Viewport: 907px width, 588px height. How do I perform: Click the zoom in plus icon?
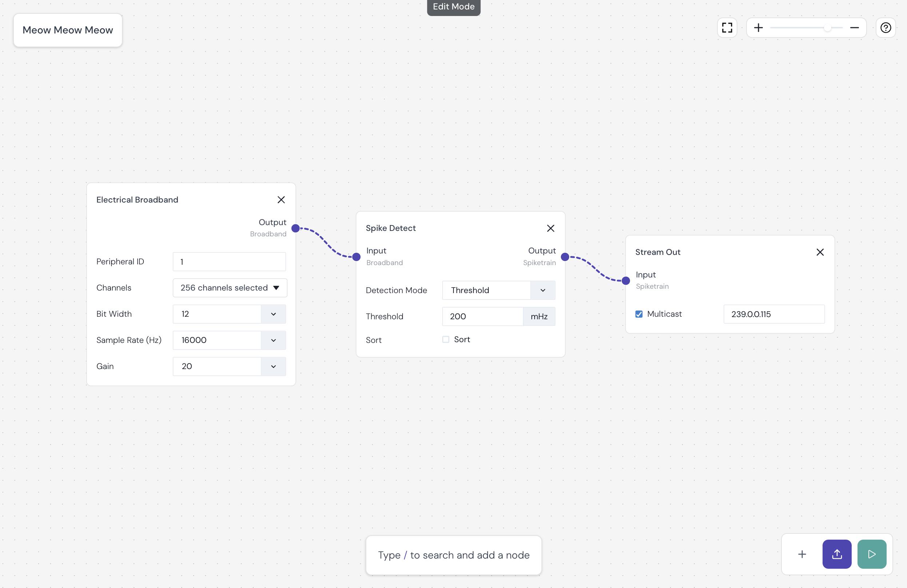click(758, 28)
